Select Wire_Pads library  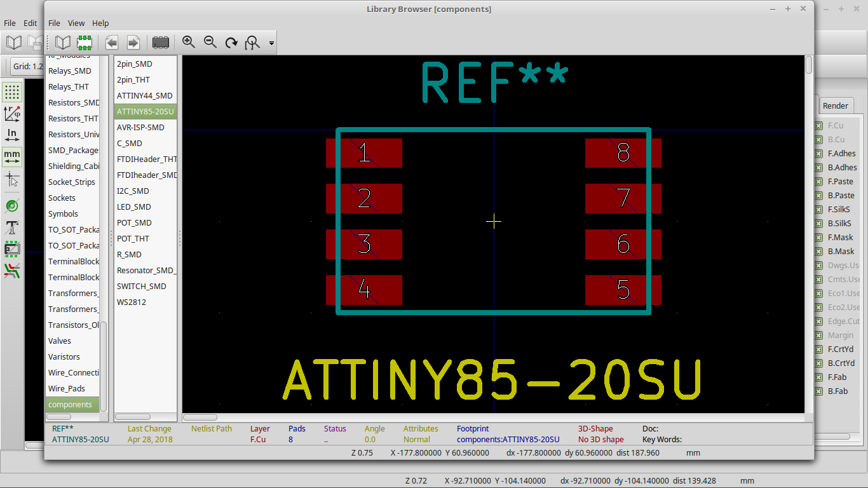click(72, 389)
